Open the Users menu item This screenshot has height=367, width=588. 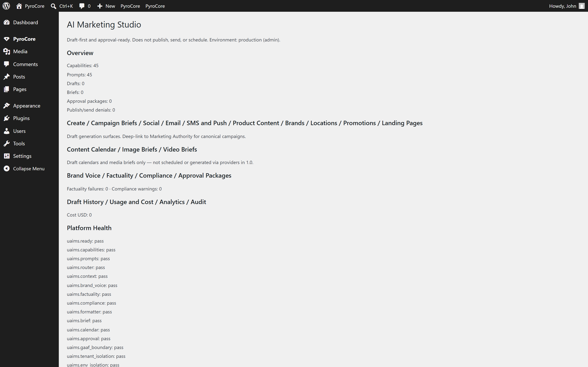19,131
